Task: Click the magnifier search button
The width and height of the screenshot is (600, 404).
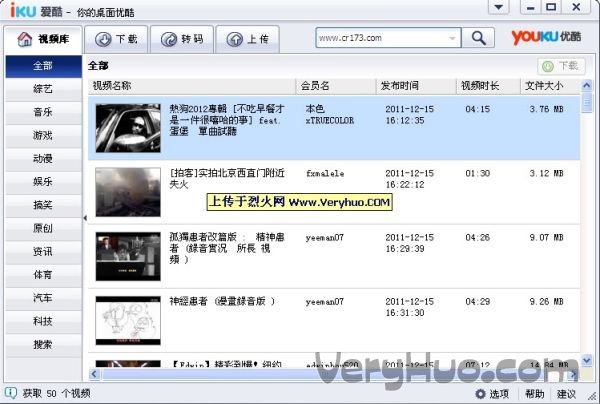Action: click(x=478, y=38)
